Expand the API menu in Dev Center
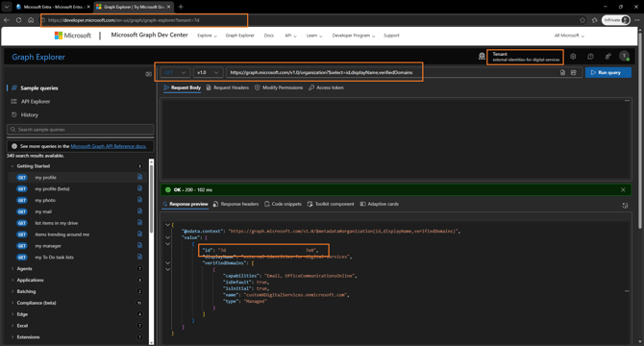The width and height of the screenshot is (644, 346). tap(290, 36)
